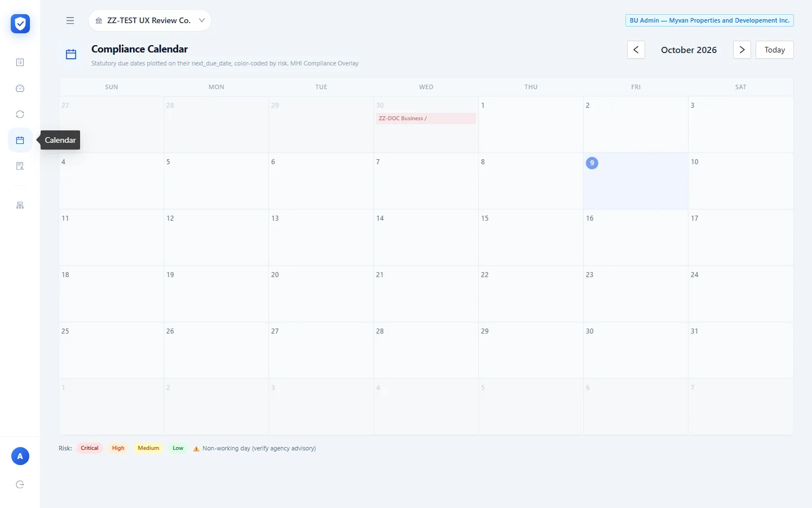
Task: Click the bank icon in company selector
Action: click(x=99, y=20)
